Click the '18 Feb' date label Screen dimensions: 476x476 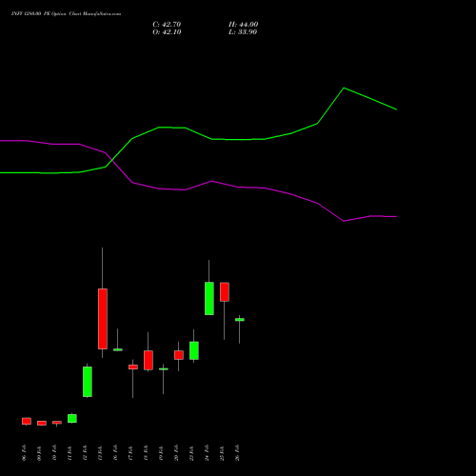146,452
